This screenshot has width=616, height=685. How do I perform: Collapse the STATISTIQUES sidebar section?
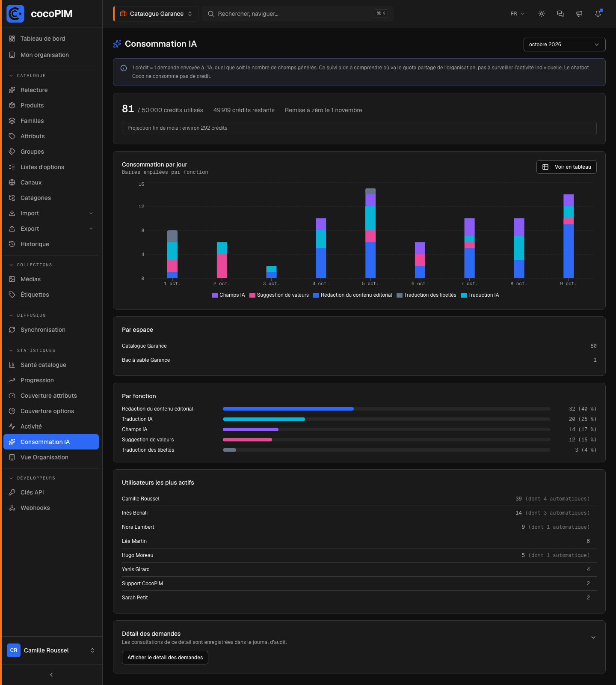click(32, 351)
